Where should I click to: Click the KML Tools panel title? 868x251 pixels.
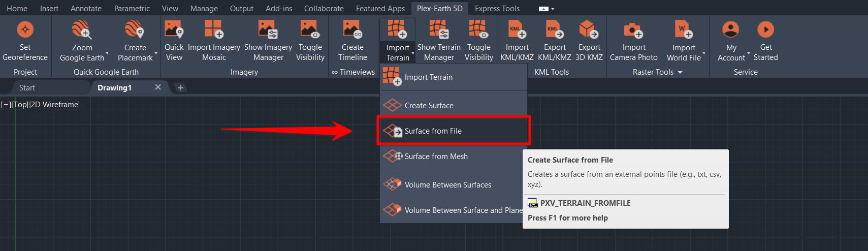[551, 72]
